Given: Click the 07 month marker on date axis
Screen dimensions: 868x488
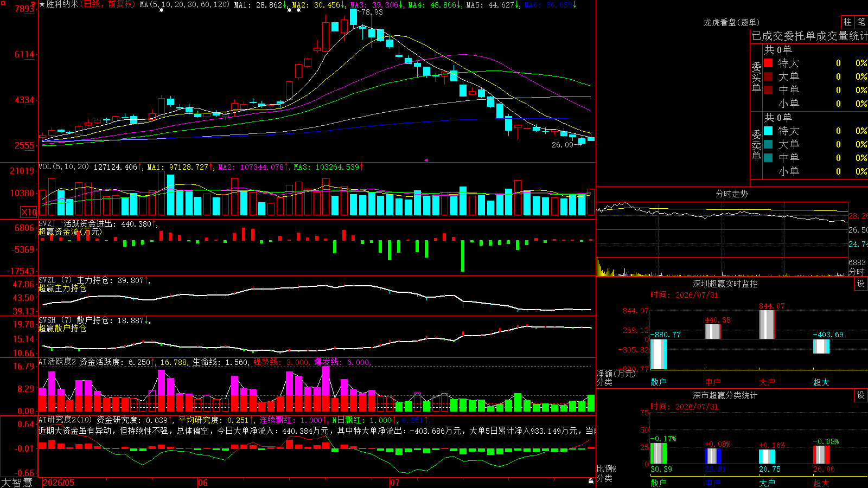Looking at the screenshot, I should (394, 483).
